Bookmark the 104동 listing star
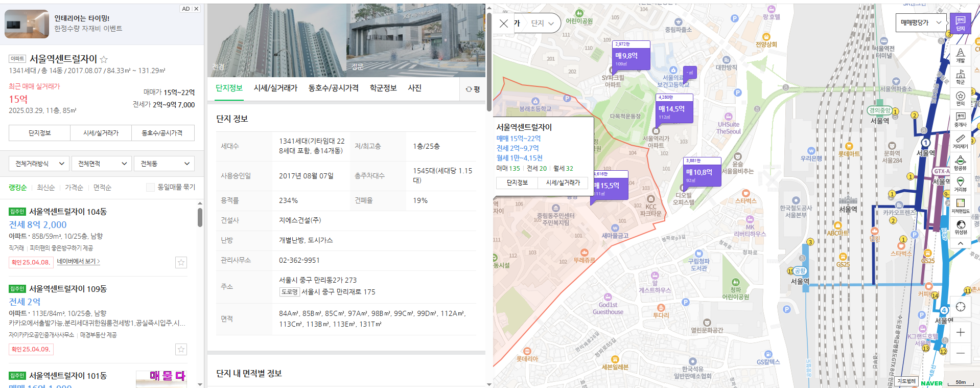This screenshot has width=980, height=388. pos(181,263)
